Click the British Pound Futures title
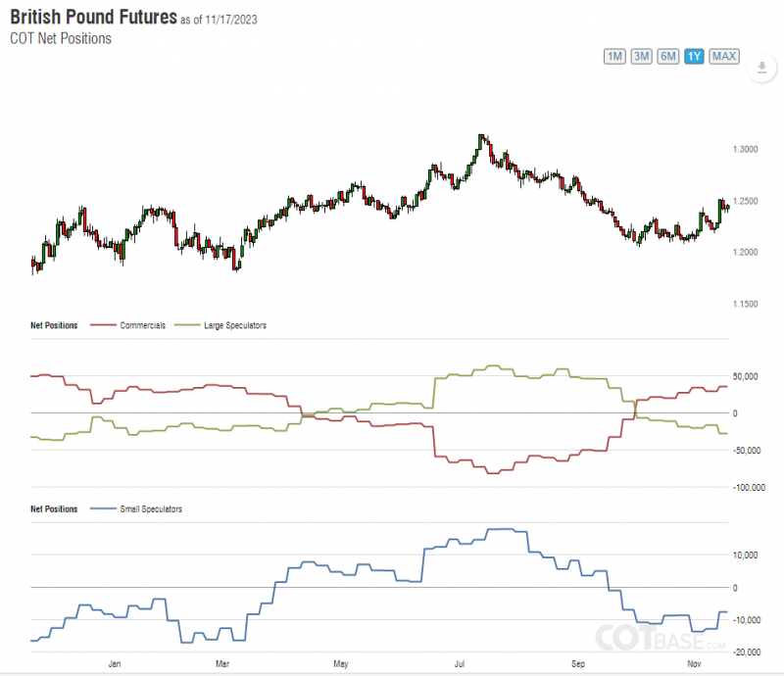784x676 pixels. click(x=93, y=18)
